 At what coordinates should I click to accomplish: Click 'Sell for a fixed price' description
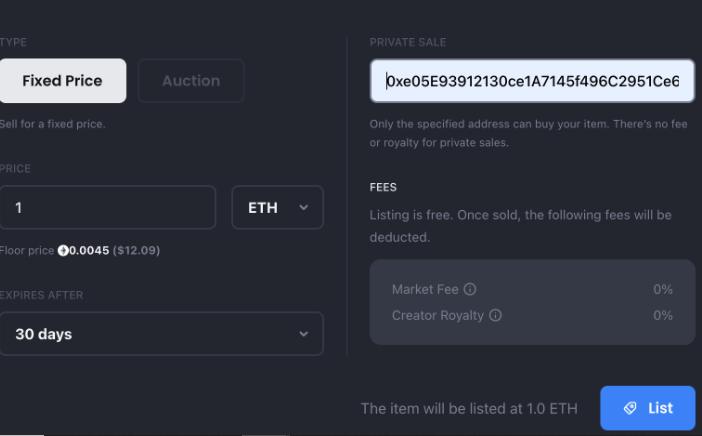pos(53,124)
